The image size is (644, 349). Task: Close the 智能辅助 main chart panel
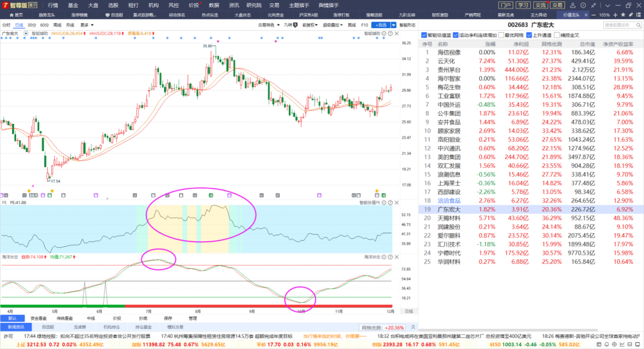[x=397, y=34]
